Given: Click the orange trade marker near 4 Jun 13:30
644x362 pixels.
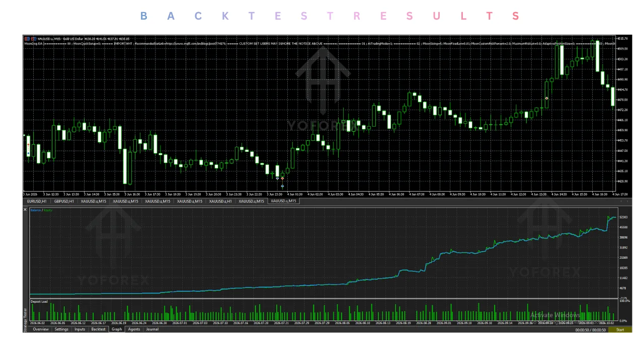Looking at the screenshot, I should [546, 99].
